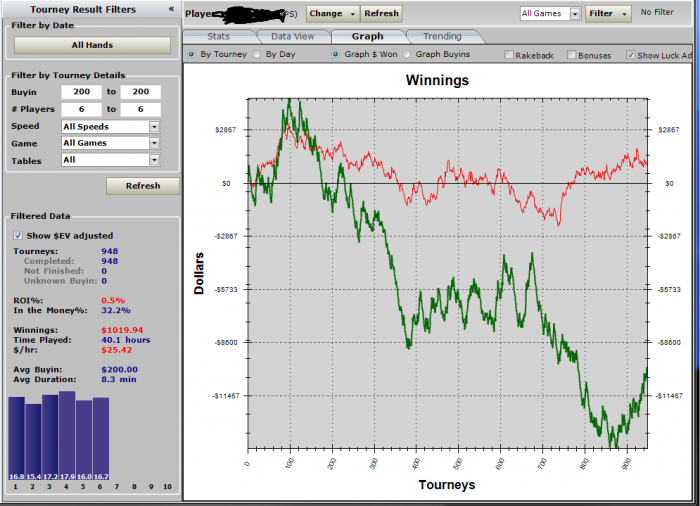Open the All Games top dropdown

tap(550, 14)
